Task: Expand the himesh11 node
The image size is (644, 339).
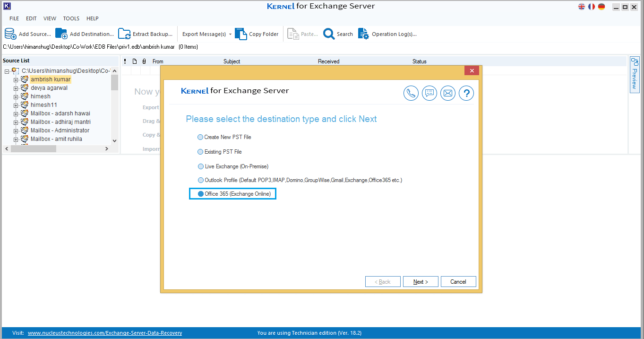Action: tap(16, 105)
